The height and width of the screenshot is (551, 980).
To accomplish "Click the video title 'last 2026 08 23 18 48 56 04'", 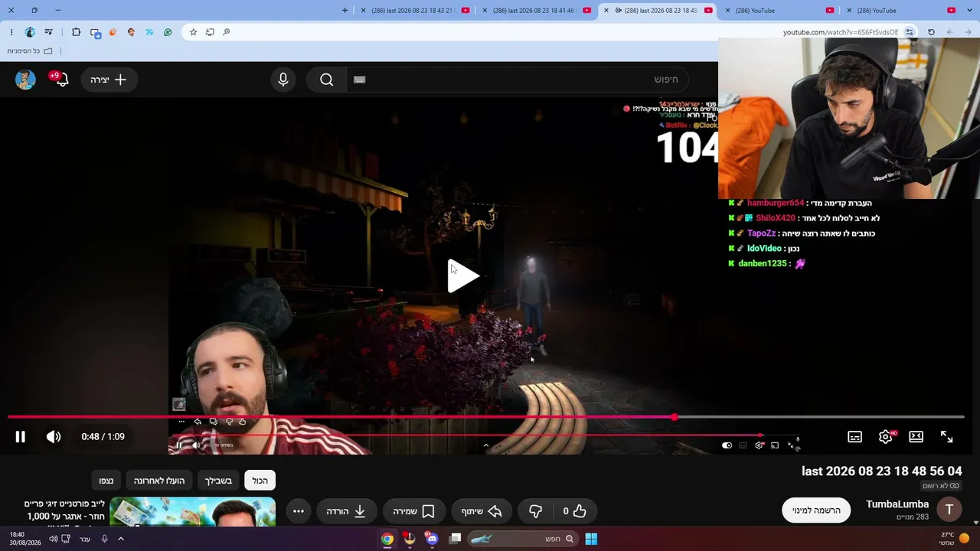I will click(882, 471).
